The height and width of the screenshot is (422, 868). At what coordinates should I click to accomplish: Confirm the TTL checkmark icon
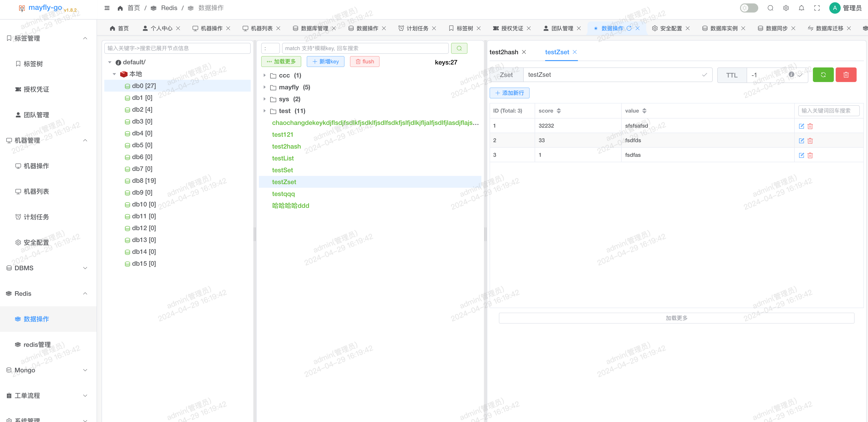click(x=800, y=75)
